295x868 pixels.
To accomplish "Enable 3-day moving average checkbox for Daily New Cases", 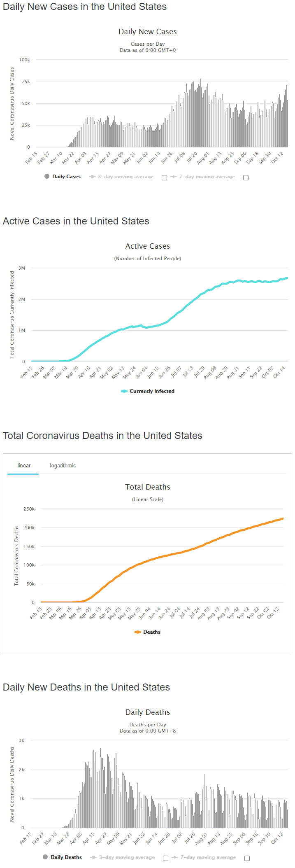I will 164,178.
